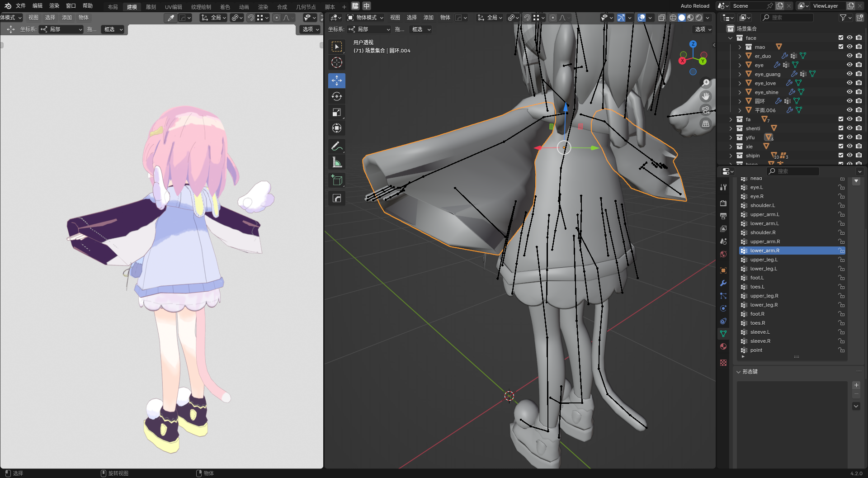The width and height of the screenshot is (868, 478).
Task: Switch to the UV编辑 workspace tab
Action: (x=173, y=7)
